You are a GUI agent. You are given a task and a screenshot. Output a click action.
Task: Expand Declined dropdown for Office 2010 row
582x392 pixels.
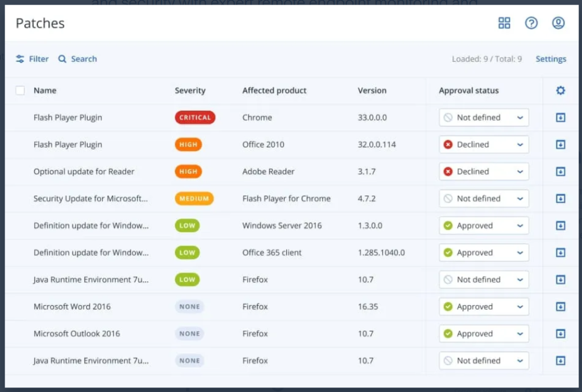coord(484,145)
